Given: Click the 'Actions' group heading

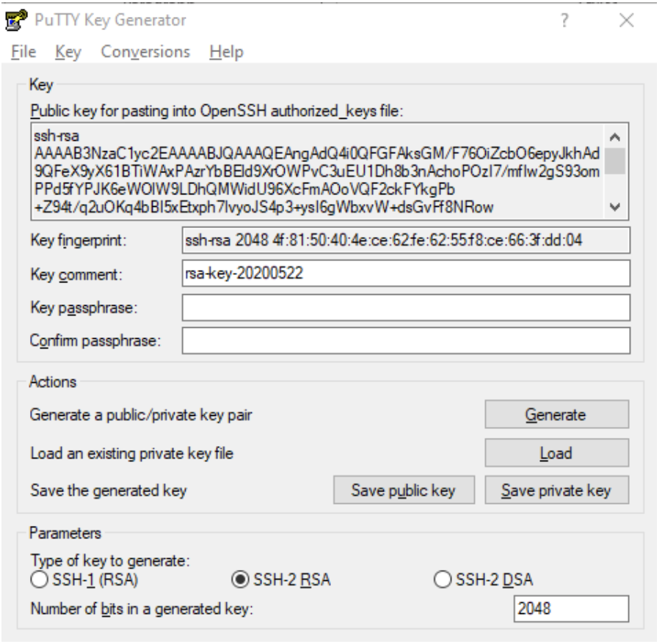Looking at the screenshot, I should 53,381.
